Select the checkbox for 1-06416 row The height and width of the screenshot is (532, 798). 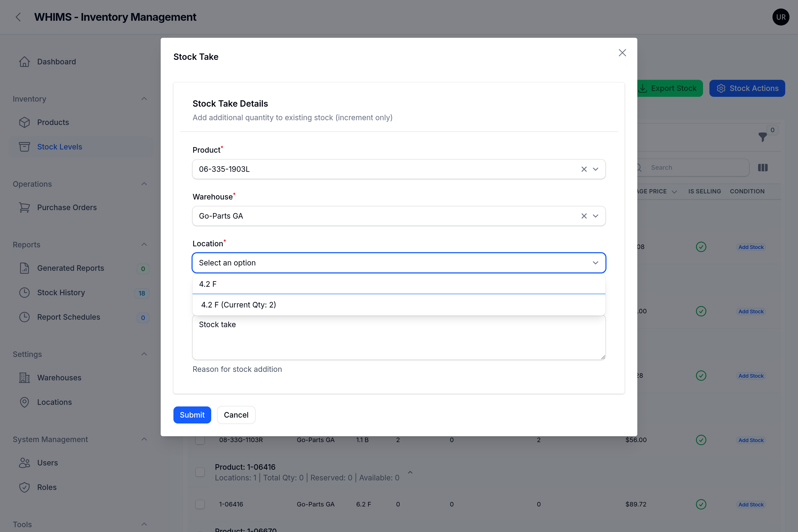tap(200, 504)
